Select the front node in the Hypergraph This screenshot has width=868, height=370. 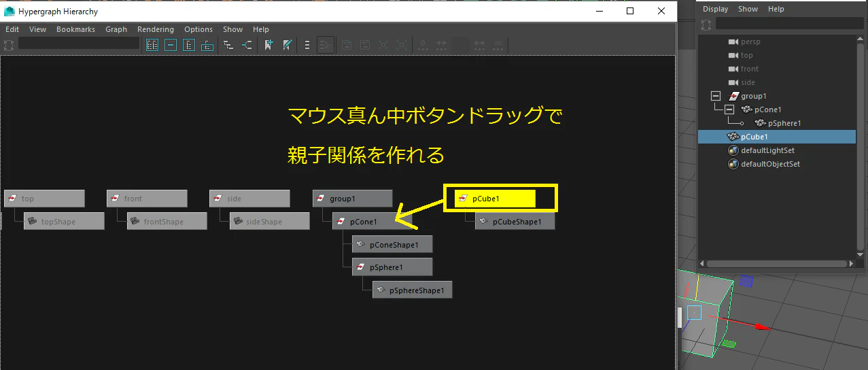(147, 199)
